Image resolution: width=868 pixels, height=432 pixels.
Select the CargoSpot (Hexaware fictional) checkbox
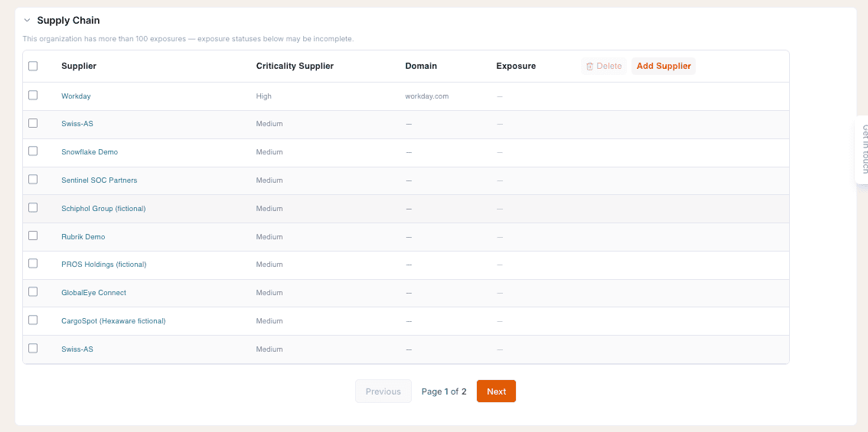point(33,320)
